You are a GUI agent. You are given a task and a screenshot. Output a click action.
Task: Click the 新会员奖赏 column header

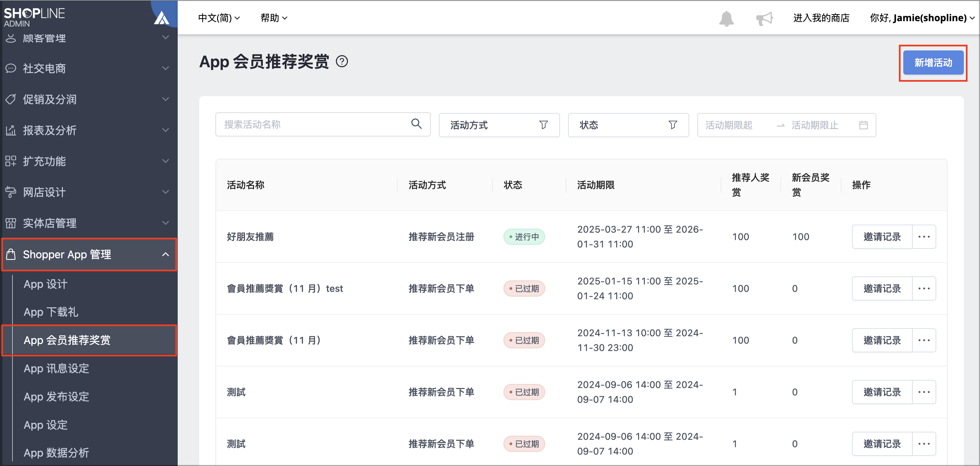click(x=810, y=185)
